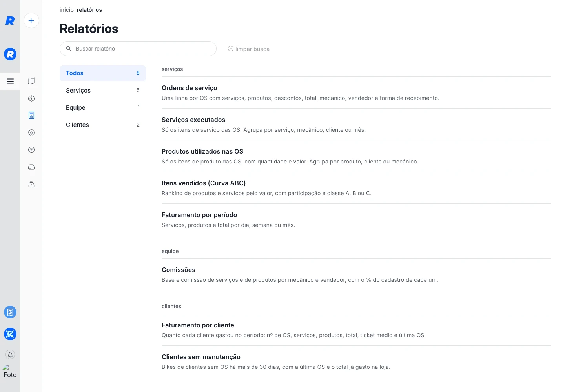Viewport: 565px width, 392px height.
Task: Click the magnifier icon in search box
Action: [69, 49]
